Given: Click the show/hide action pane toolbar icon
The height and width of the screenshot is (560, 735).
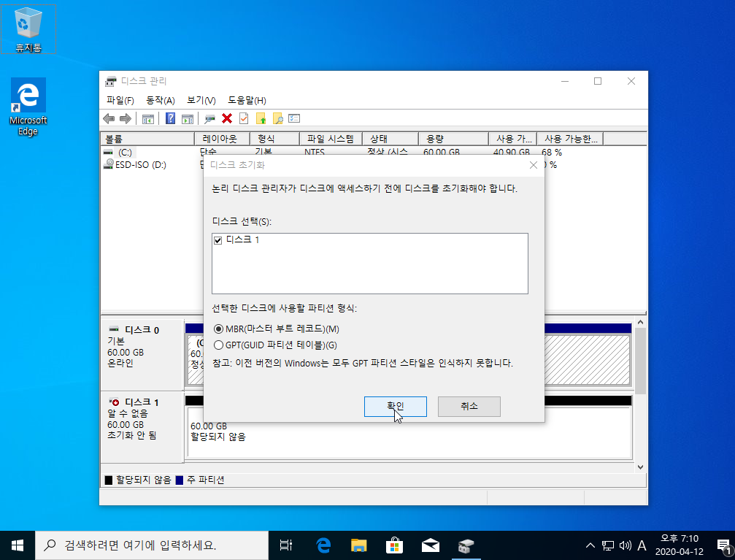Looking at the screenshot, I should pyautogui.click(x=188, y=119).
